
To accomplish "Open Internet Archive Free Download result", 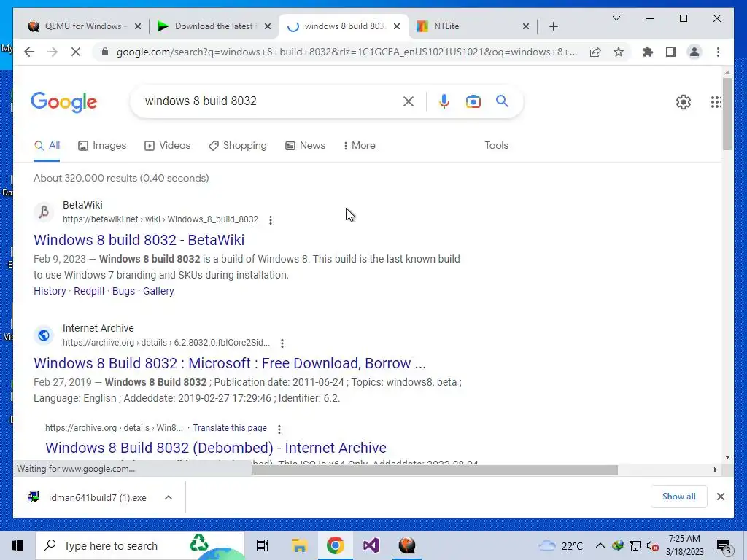I will tap(230, 363).
